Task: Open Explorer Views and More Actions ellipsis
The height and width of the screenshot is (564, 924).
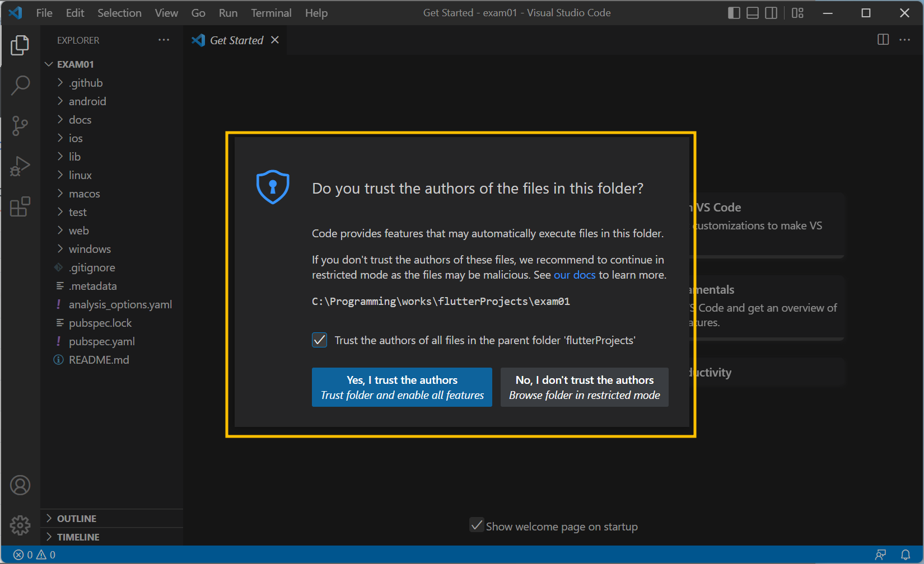Action: coord(164,40)
